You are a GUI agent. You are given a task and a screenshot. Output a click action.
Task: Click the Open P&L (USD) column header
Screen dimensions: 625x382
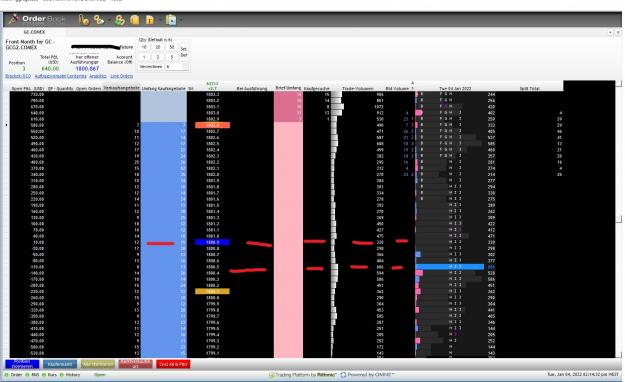click(x=28, y=89)
